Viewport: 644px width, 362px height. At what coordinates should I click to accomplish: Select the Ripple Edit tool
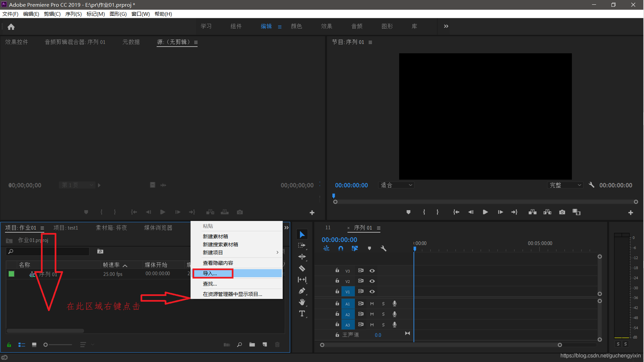point(302,257)
